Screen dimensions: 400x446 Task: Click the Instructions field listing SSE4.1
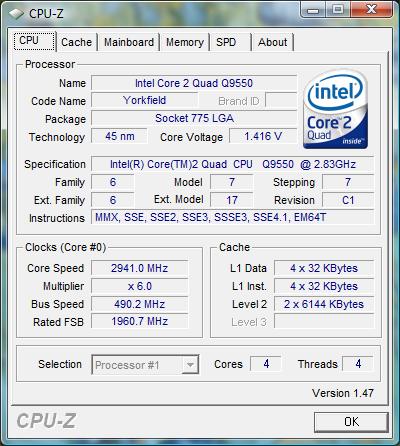click(232, 218)
